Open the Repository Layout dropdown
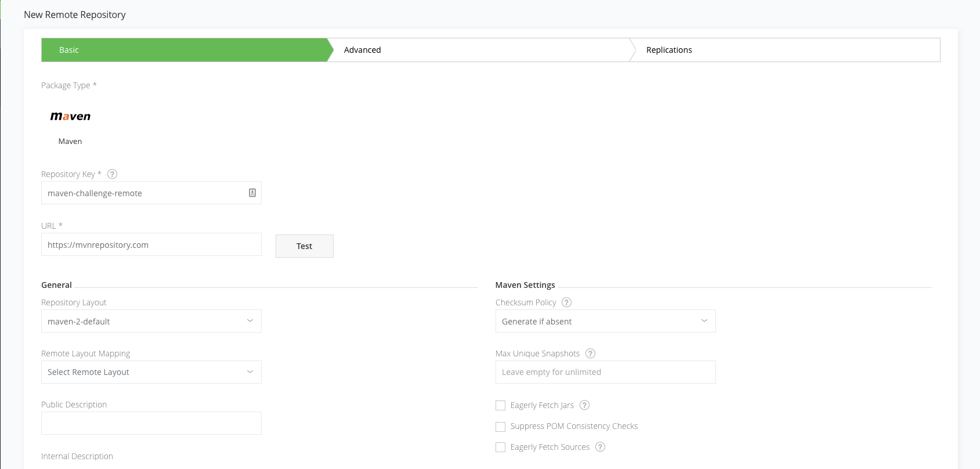 (x=151, y=321)
